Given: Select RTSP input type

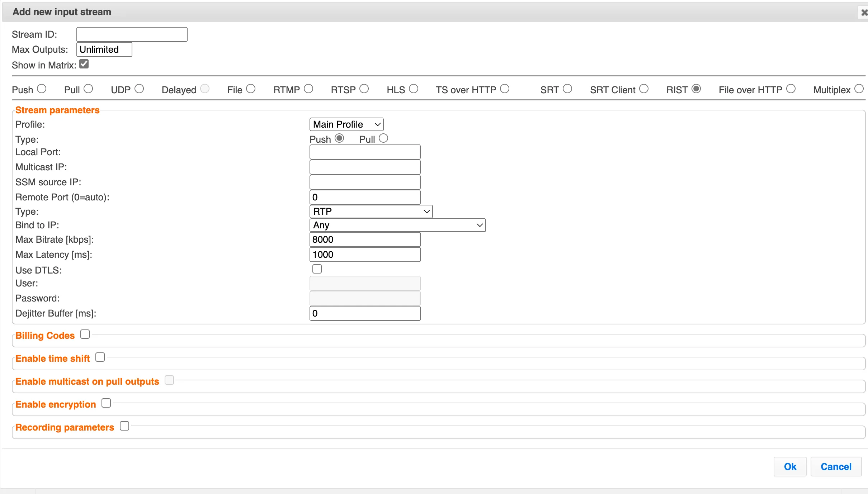Looking at the screenshot, I should 364,89.
